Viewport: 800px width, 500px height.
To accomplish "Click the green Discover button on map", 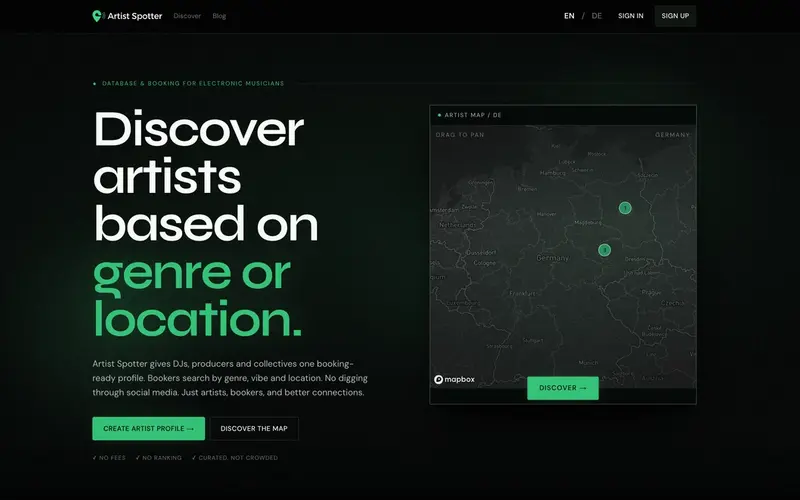I will (x=563, y=388).
